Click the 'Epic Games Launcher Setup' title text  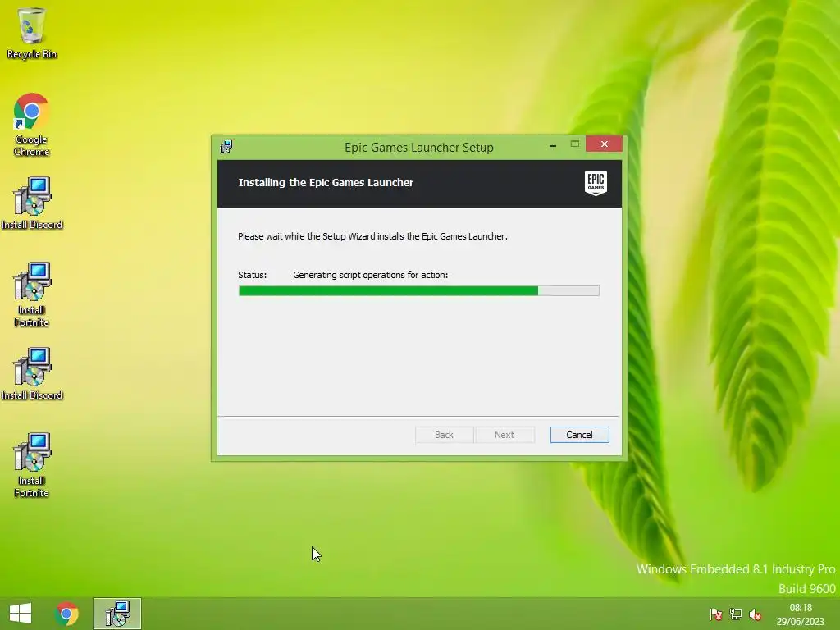coord(419,148)
